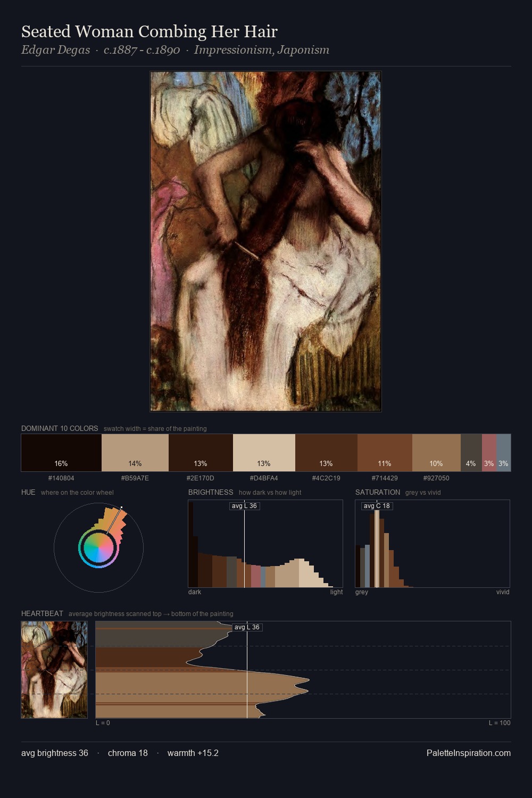Click the SATURATION section heading
Viewport: 532px width, 798px height.
tap(378, 492)
